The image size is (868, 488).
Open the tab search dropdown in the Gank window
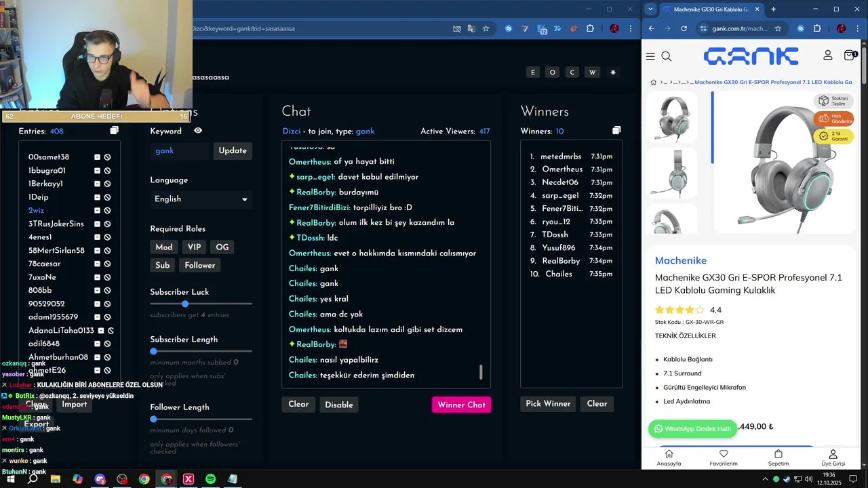651,9
